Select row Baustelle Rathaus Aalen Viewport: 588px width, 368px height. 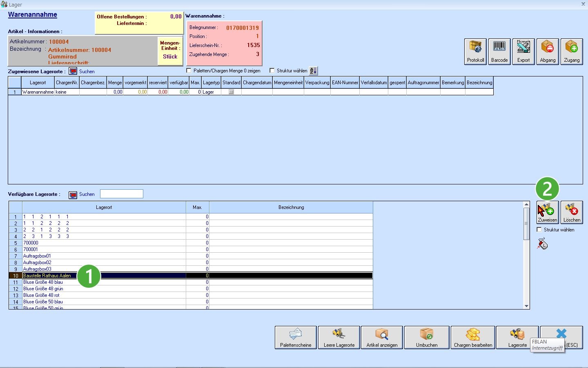191,276
